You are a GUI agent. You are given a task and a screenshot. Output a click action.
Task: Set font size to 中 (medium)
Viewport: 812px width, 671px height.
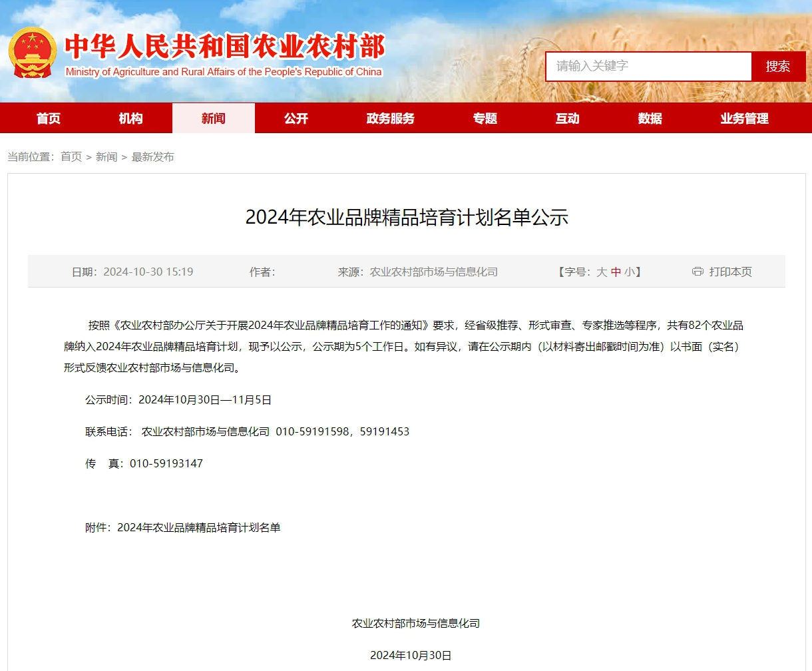616,272
